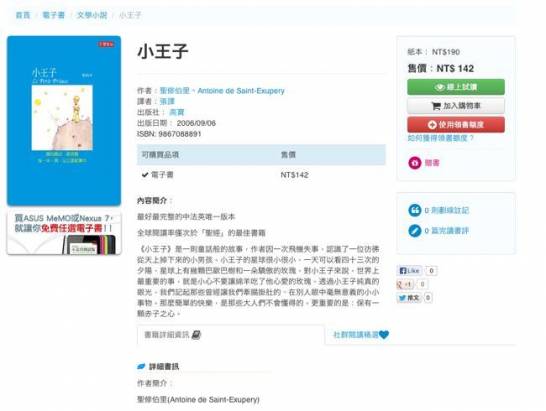Image resolution: width=546 pixels, height=411 pixels.
Task: Open link about how to obtain credit
Action: click(440, 138)
